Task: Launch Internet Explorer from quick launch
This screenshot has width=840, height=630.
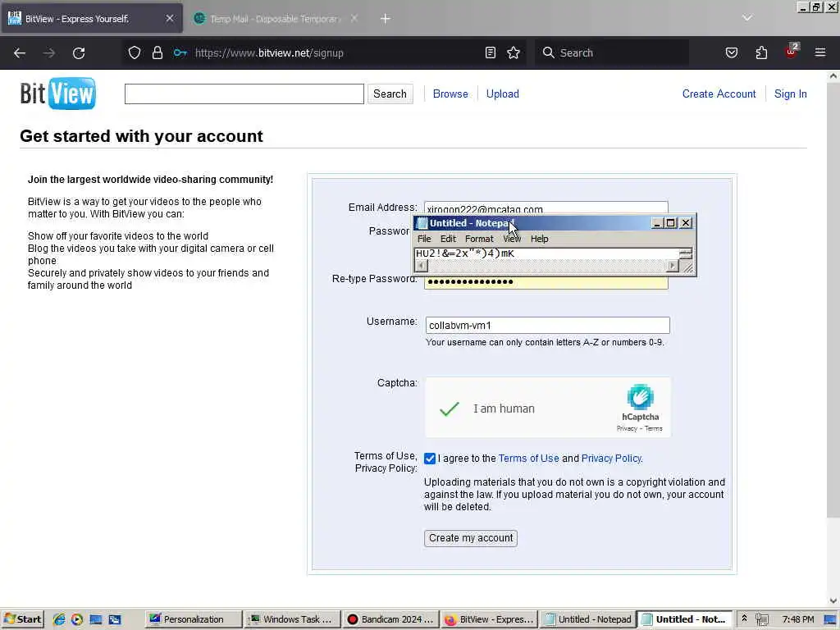Action: (x=59, y=619)
